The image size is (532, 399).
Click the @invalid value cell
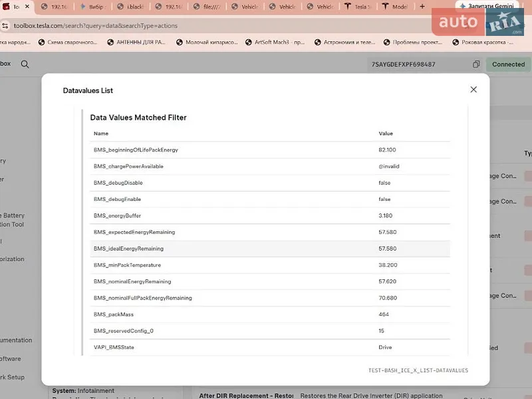[389, 166]
